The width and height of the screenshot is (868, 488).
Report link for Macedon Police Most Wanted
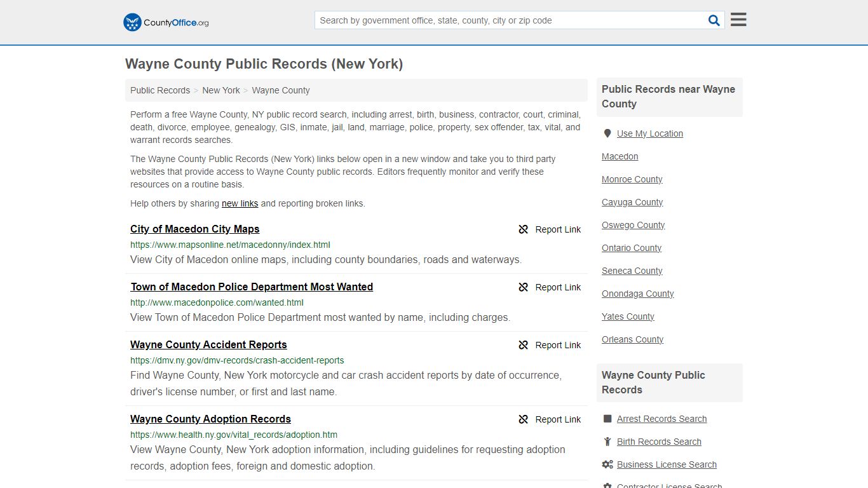(x=558, y=287)
